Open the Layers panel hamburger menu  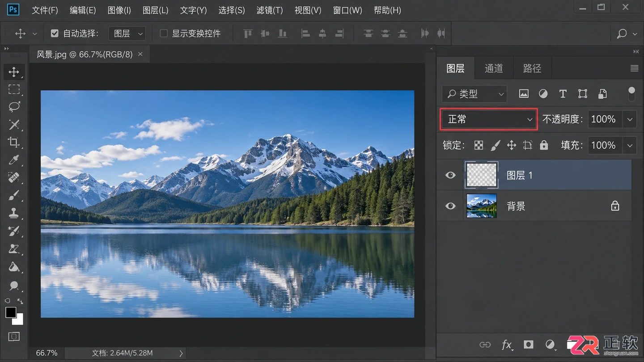(x=634, y=68)
